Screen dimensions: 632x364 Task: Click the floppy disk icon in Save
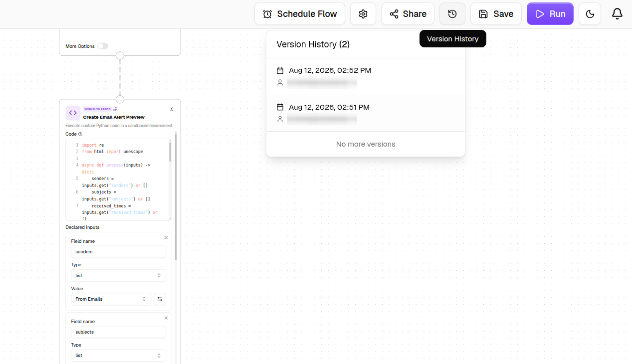point(483,14)
